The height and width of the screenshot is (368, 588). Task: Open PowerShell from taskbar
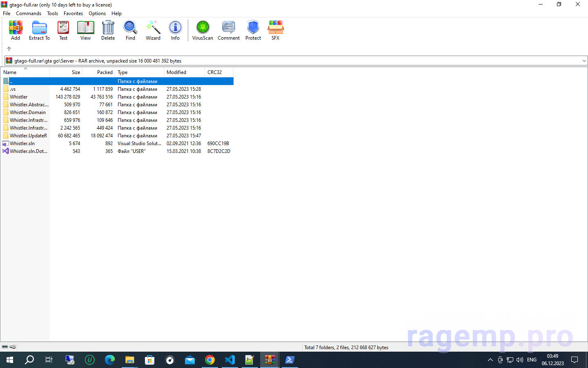click(290, 360)
